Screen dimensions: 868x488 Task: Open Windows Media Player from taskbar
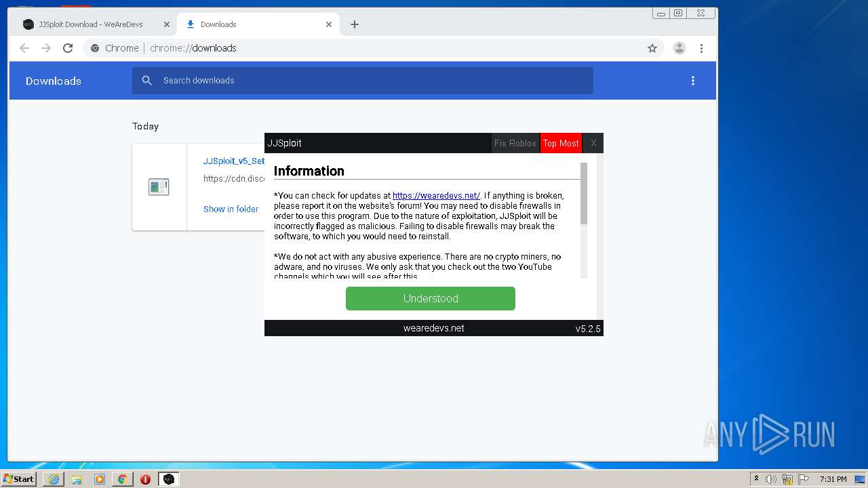click(100, 479)
